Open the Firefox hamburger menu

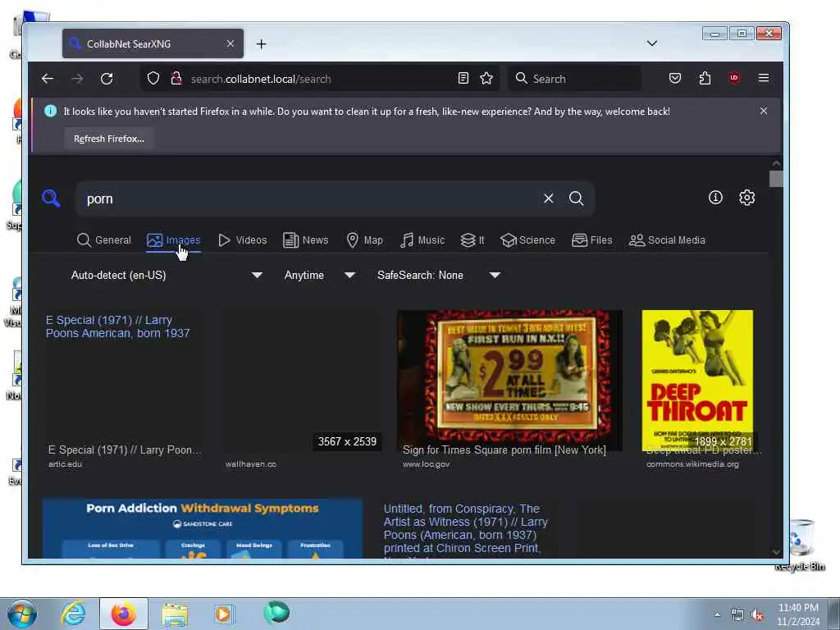click(x=764, y=78)
